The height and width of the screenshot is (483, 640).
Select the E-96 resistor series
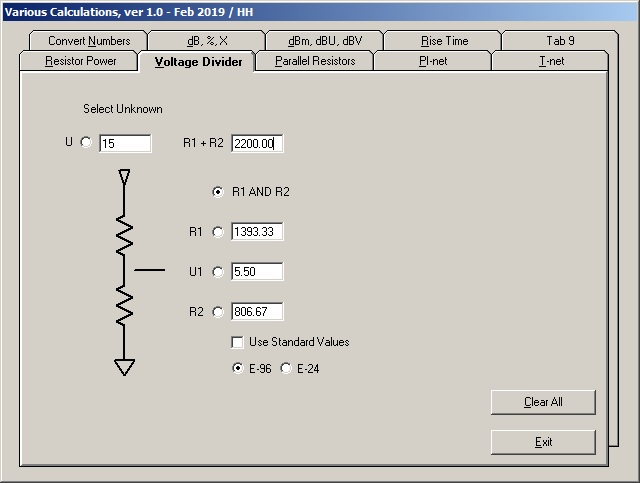coord(238,368)
